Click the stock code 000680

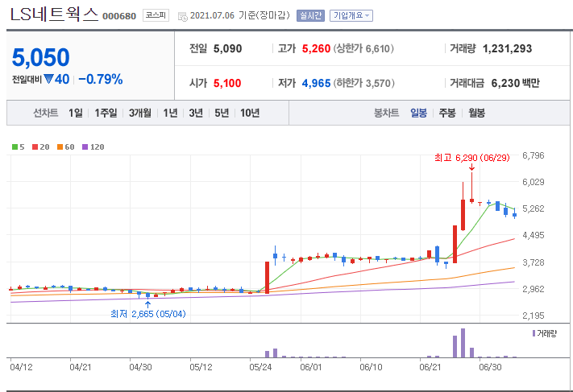click(119, 16)
